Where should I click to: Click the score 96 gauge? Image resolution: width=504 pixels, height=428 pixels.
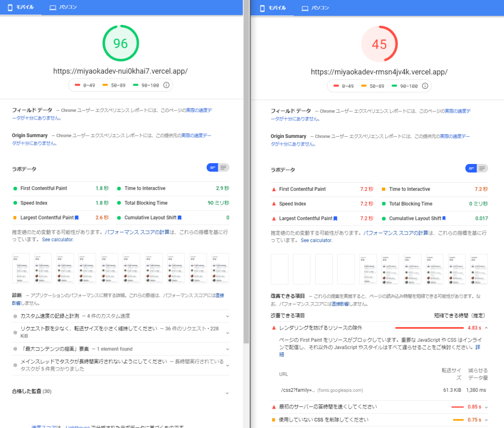121,43
